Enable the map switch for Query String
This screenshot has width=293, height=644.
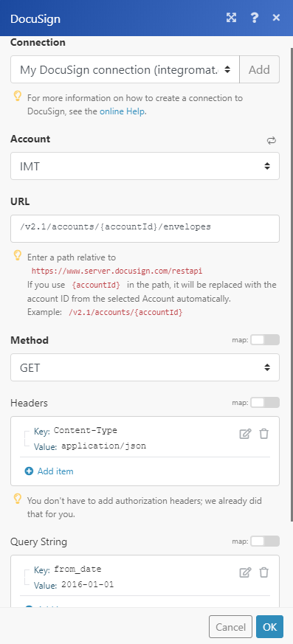pos(265,541)
